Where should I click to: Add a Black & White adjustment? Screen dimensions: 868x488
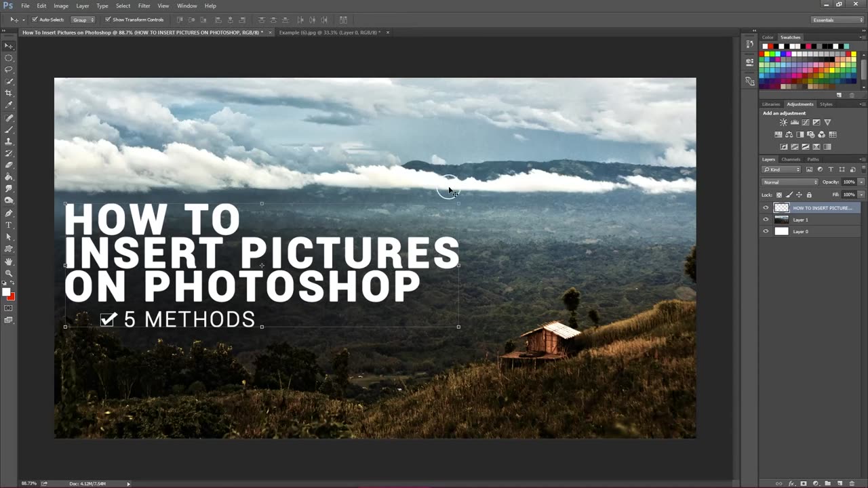800,135
